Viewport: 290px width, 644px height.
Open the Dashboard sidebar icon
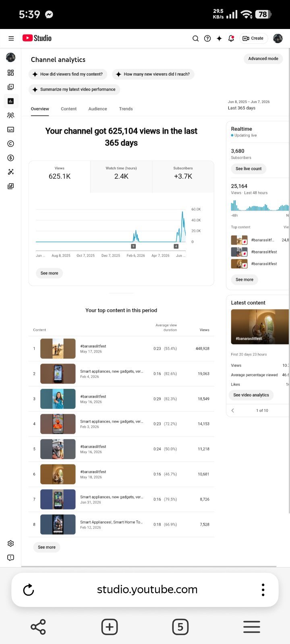tap(11, 73)
